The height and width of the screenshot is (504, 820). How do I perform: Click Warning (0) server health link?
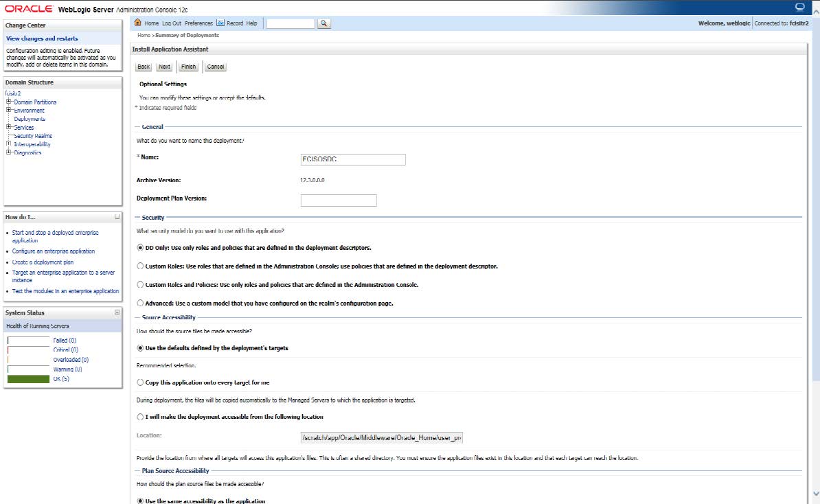[67, 369]
